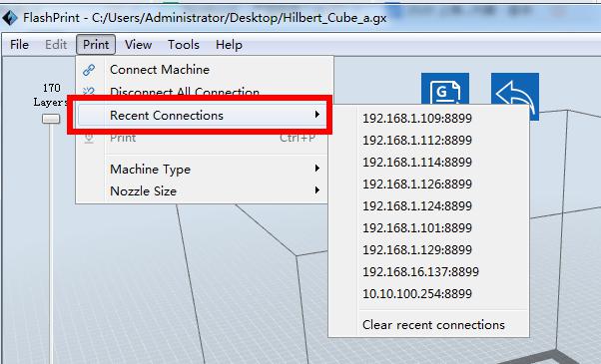Screen dimensions: 601x364
Task: Open the Help menu
Action: point(229,45)
